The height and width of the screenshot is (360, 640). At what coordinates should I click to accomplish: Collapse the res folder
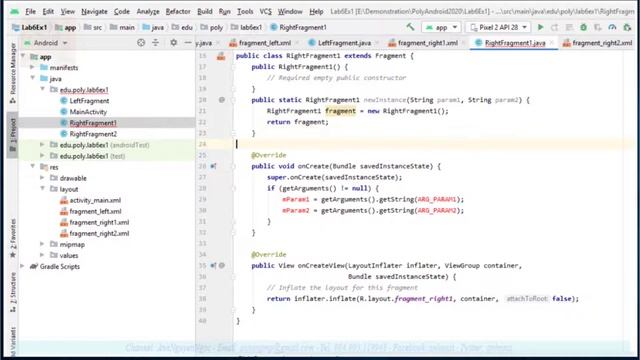tap(33, 167)
